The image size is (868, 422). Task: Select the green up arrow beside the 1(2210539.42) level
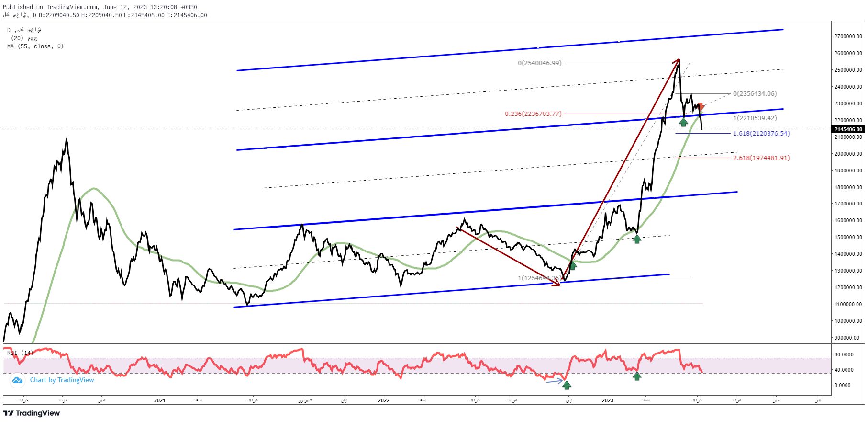click(x=683, y=122)
